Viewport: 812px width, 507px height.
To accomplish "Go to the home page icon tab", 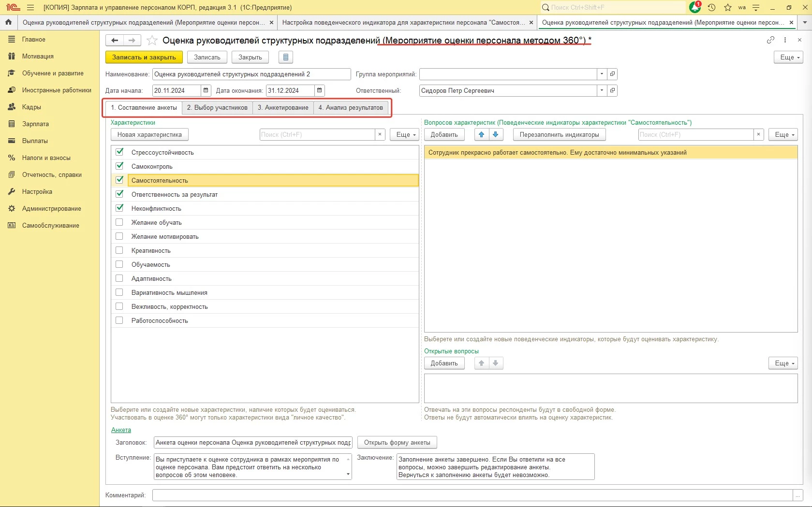I will point(8,22).
